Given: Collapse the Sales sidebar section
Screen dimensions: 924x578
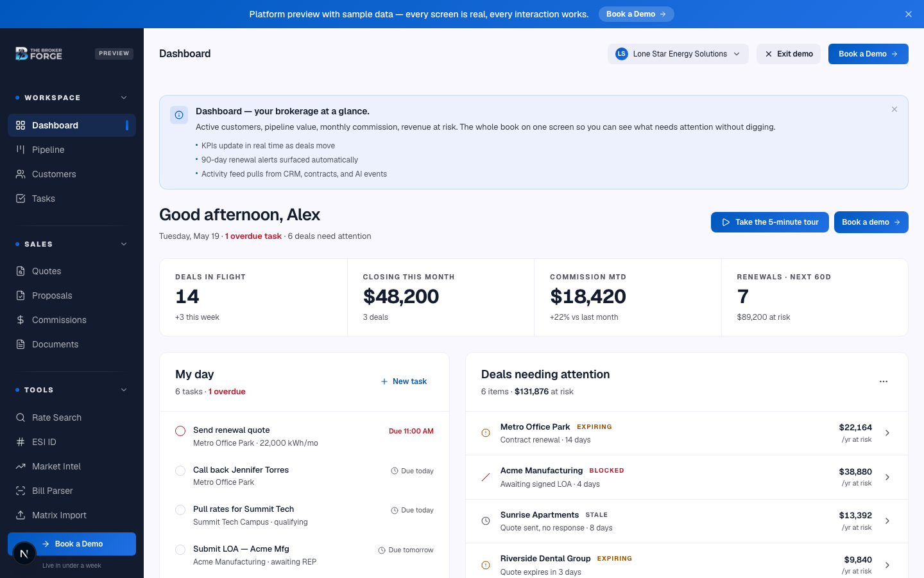Looking at the screenshot, I should [x=124, y=244].
